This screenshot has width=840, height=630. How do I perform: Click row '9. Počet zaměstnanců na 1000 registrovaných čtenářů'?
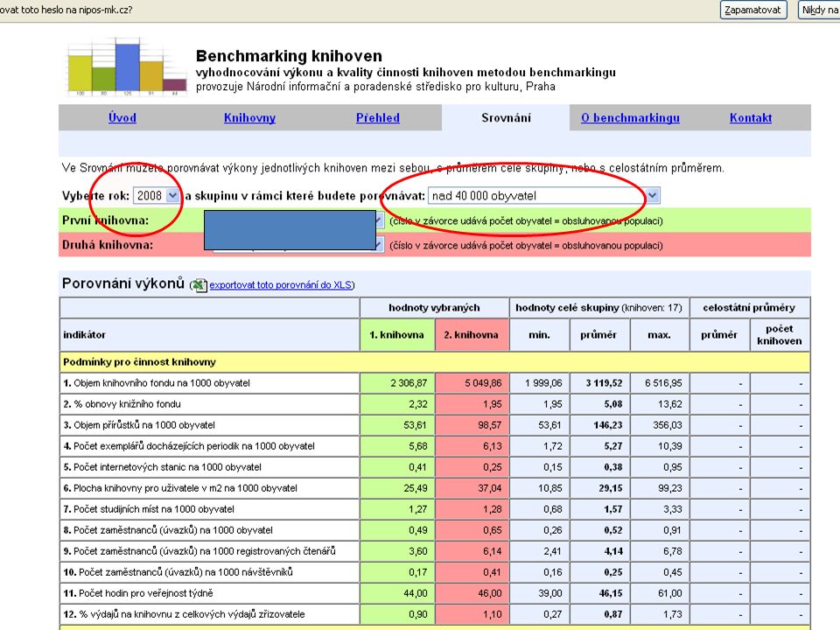(435, 550)
